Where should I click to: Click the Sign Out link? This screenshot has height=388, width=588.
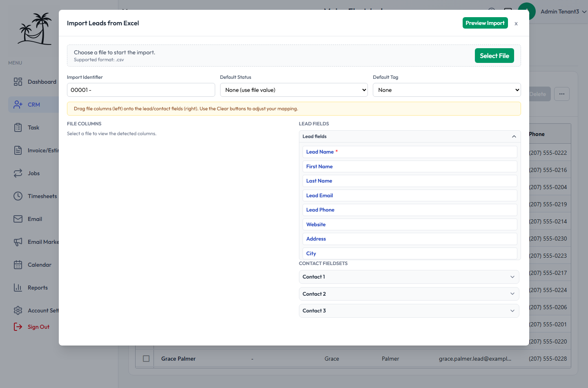(38, 327)
